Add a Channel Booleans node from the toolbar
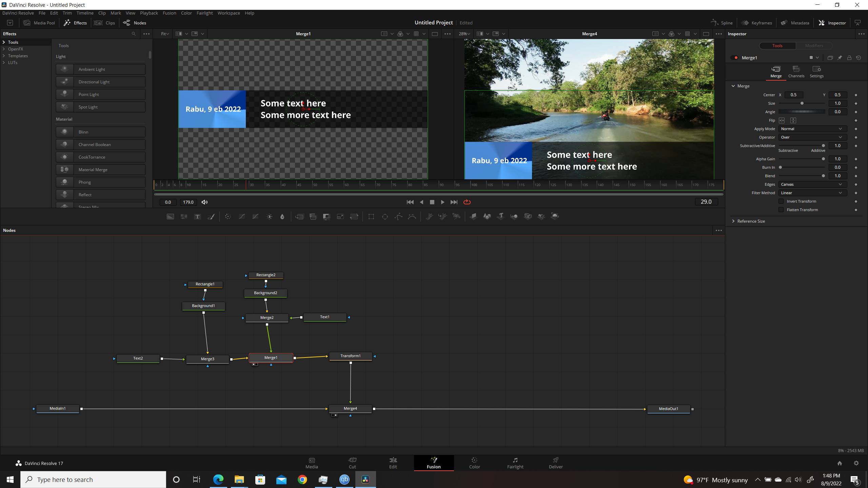 pos(313,217)
